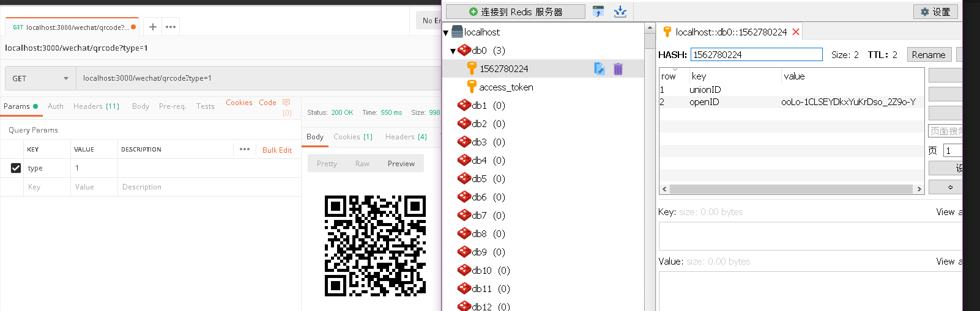Open Cookies link in Postman request
This screenshot has height=311, width=980.
(239, 103)
